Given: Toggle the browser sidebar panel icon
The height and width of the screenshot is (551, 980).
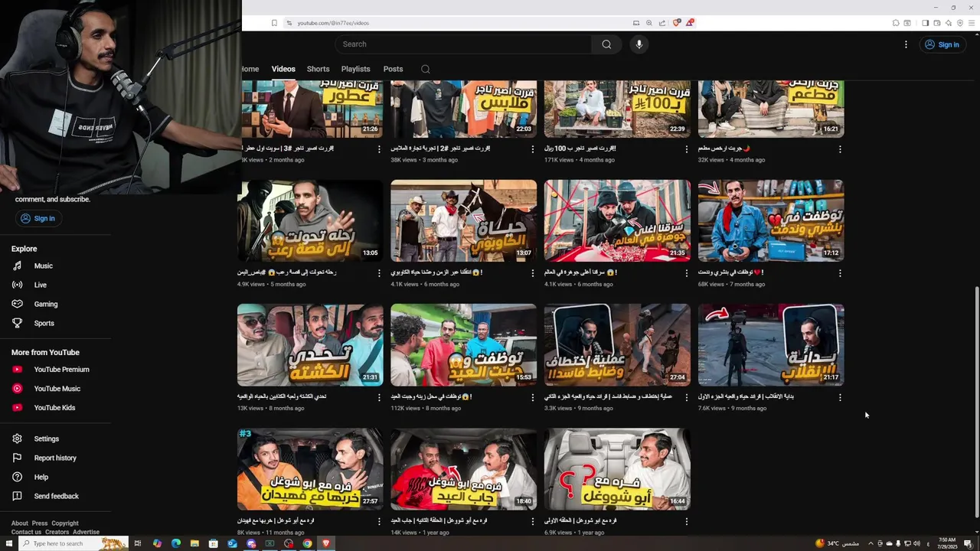Looking at the screenshot, I should (925, 23).
